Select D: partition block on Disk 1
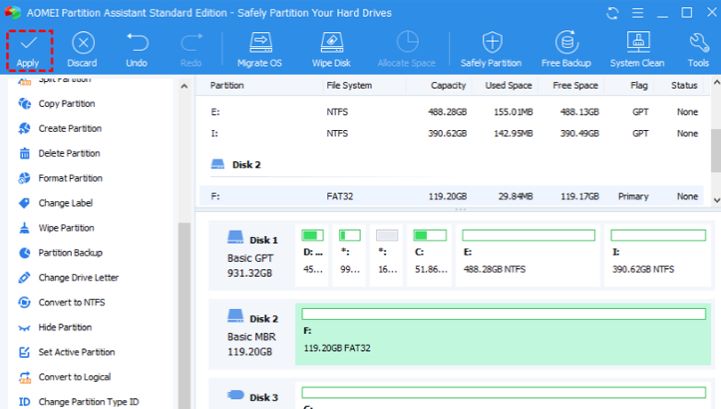This screenshot has width=721, height=409. point(313,255)
